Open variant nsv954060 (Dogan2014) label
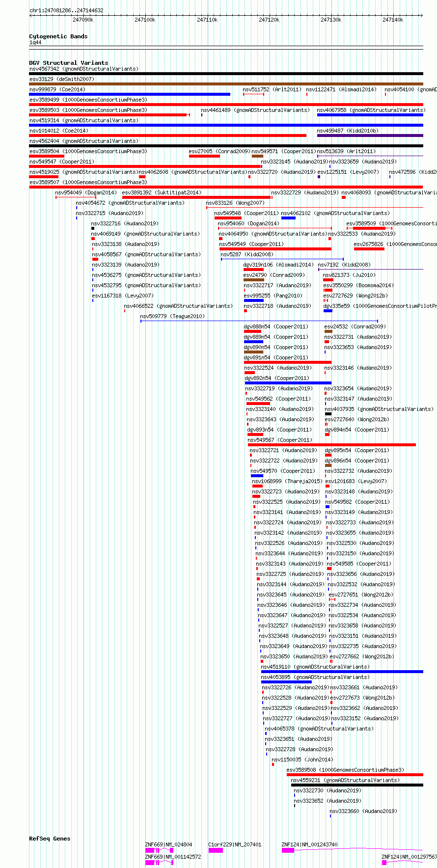 pos(248,223)
